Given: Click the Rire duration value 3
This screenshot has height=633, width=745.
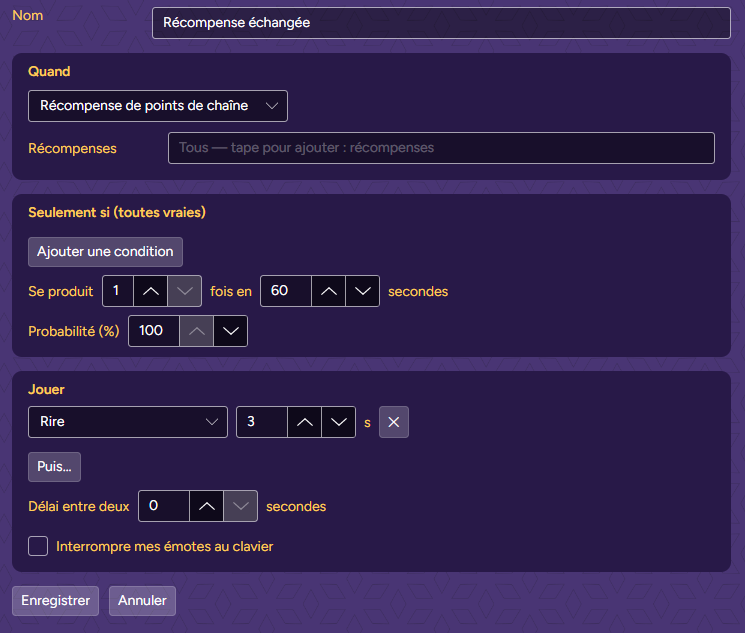Looking at the screenshot, I should click(x=262, y=422).
